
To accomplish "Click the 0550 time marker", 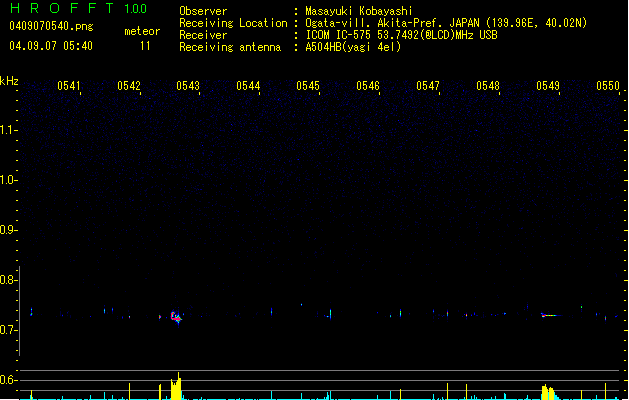I will pos(608,86).
